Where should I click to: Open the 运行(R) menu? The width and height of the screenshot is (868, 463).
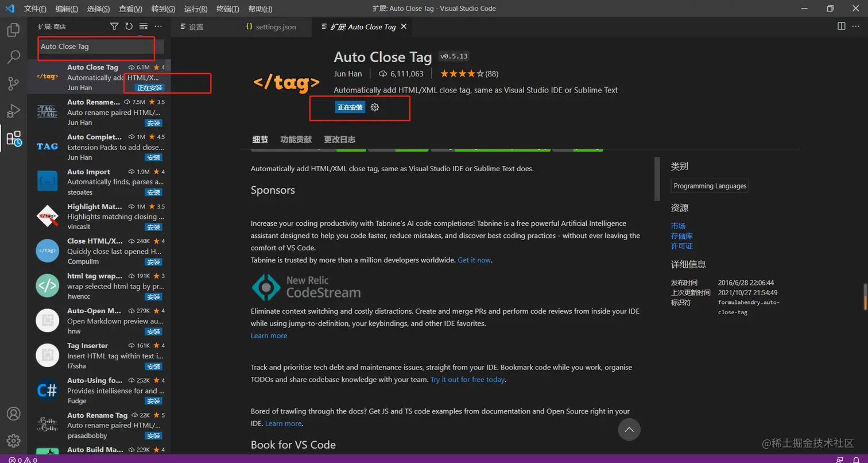coord(196,9)
